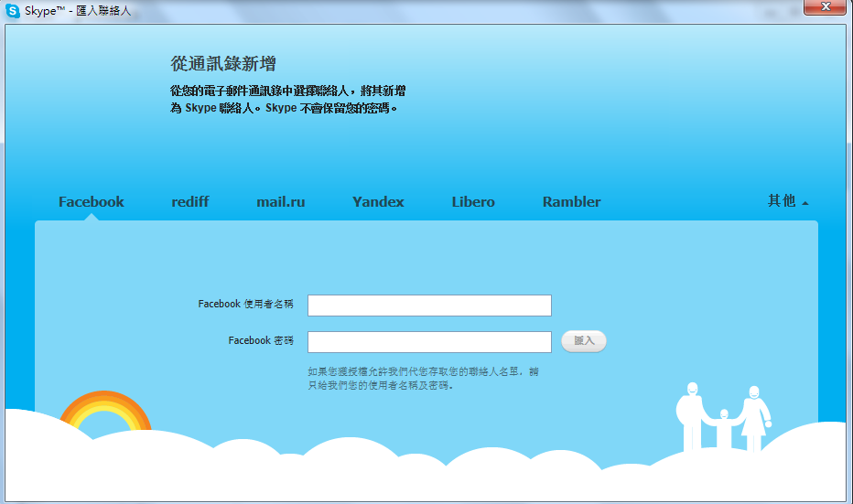The image size is (853, 504).
Task: Switch to the rediff tab
Action: (x=189, y=202)
